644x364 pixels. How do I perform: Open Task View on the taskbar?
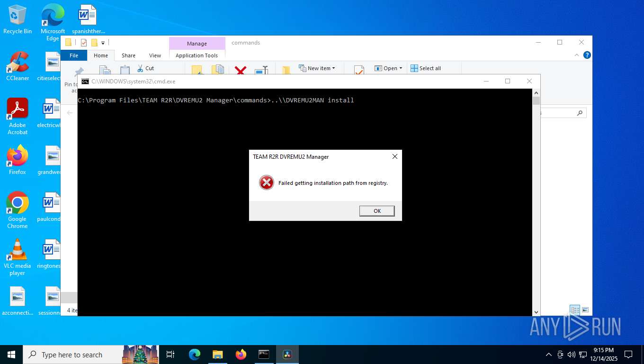point(170,355)
